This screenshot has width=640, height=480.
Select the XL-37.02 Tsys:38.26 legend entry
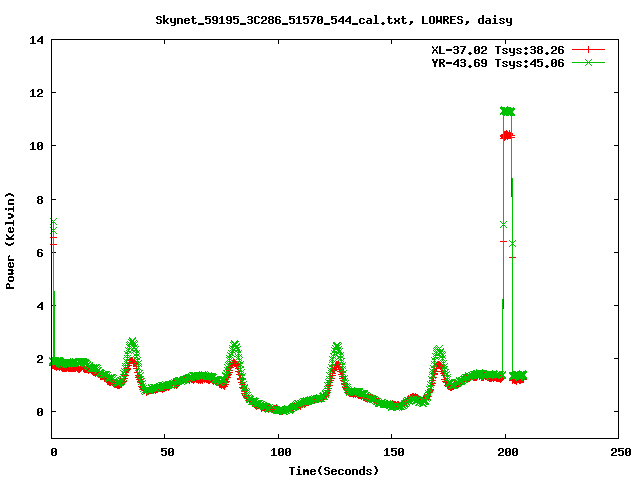pyautogui.click(x=498, y=50)
